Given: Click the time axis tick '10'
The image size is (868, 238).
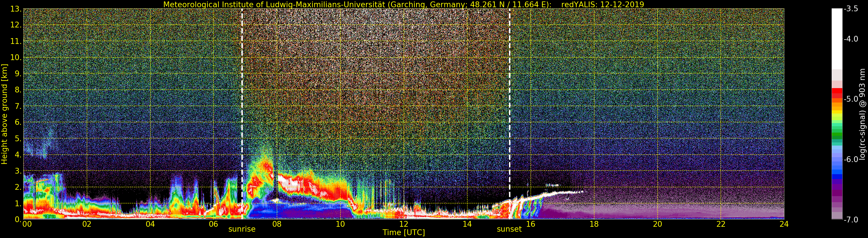Looking at the screenshot, I should pos(340,224).
